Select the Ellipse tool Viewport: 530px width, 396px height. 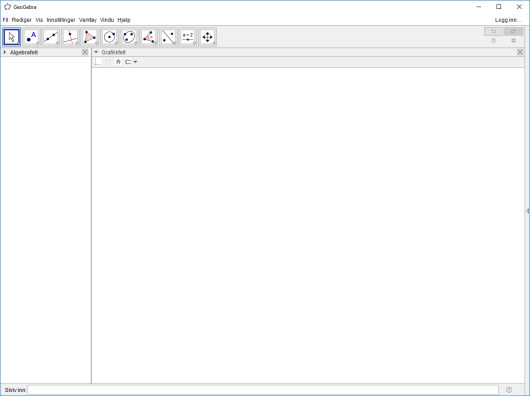coord(129,37)
